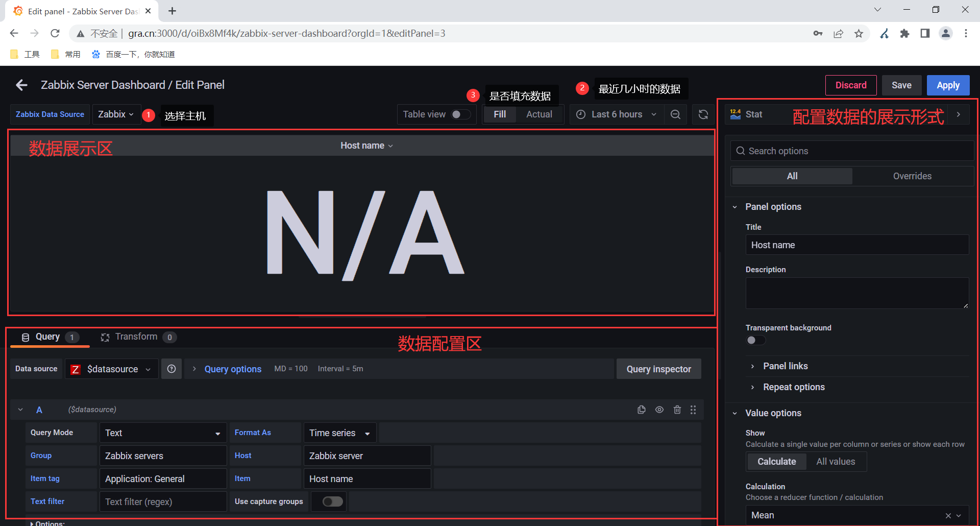Click the Stat visualization icon
This screenshot has height=526, width=980.
735,114
